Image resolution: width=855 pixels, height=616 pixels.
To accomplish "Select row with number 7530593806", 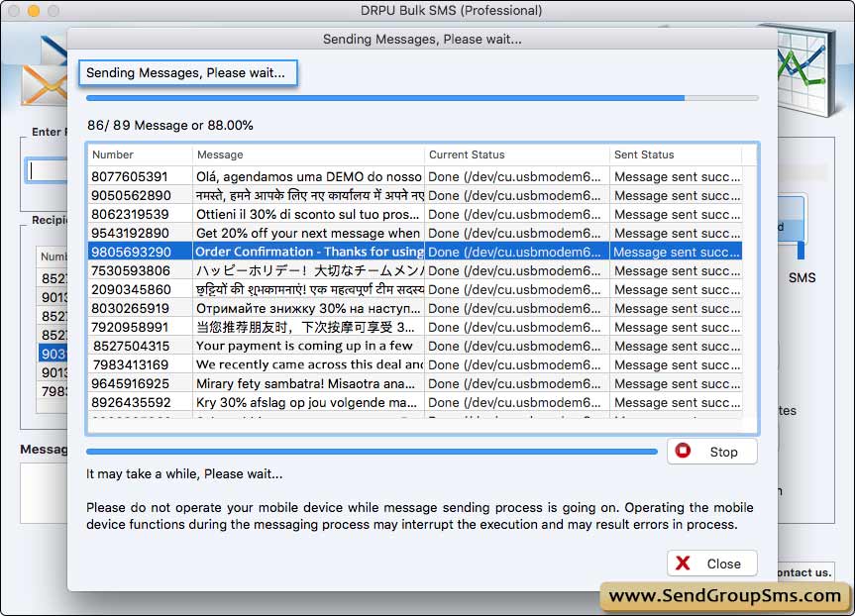I will (415, 270).
